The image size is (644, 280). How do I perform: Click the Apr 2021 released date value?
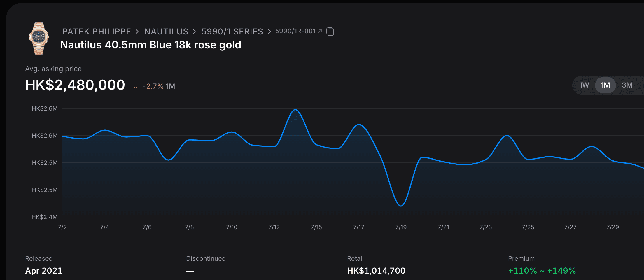click(x=44, y=271)
